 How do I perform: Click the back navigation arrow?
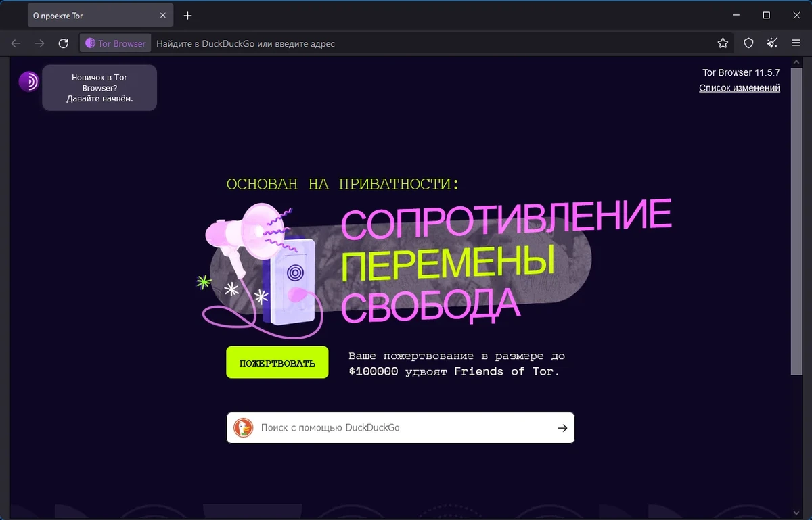point(16,43)
